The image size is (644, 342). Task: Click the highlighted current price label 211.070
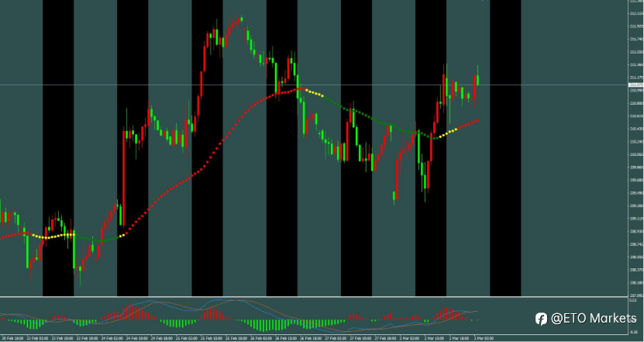pos(636,85)
